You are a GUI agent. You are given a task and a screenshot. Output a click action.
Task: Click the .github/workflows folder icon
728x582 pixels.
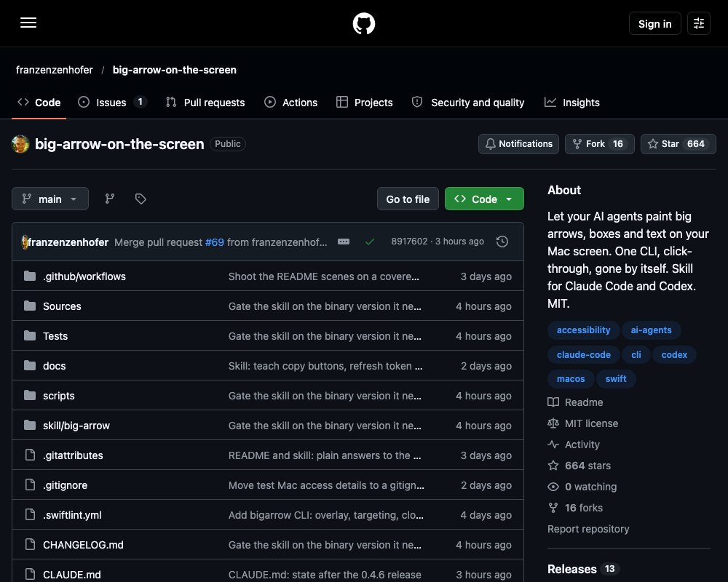(30, 276)
